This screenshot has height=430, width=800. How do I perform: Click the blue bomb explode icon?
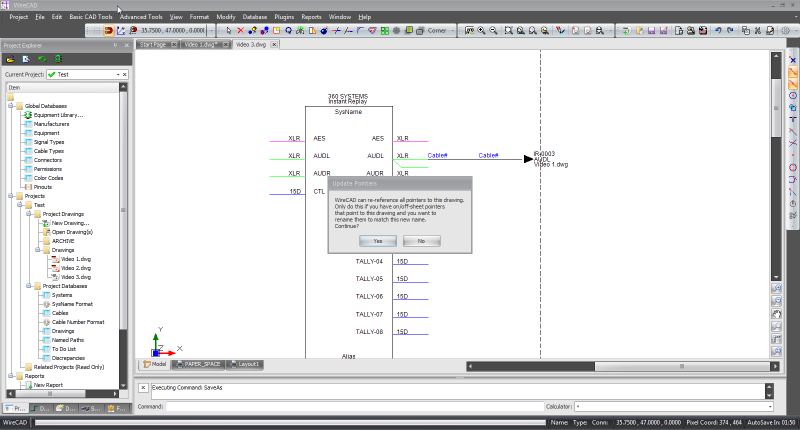point(324,31)
